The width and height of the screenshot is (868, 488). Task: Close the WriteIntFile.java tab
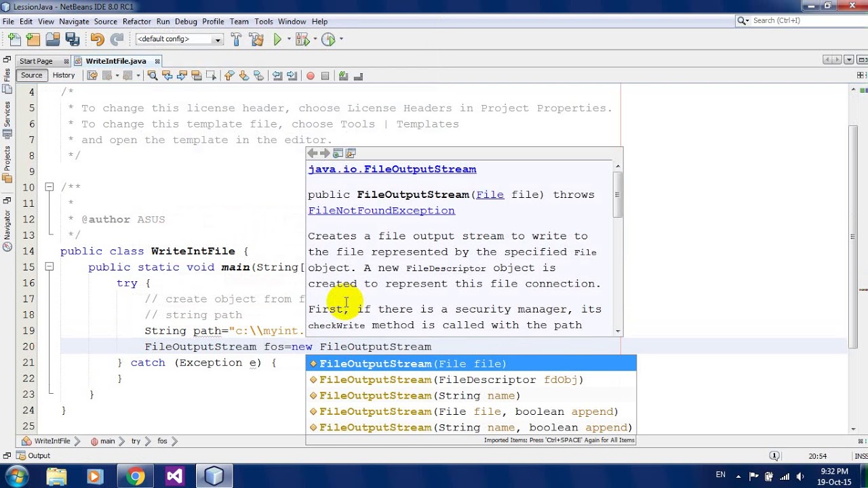(157, 61)
